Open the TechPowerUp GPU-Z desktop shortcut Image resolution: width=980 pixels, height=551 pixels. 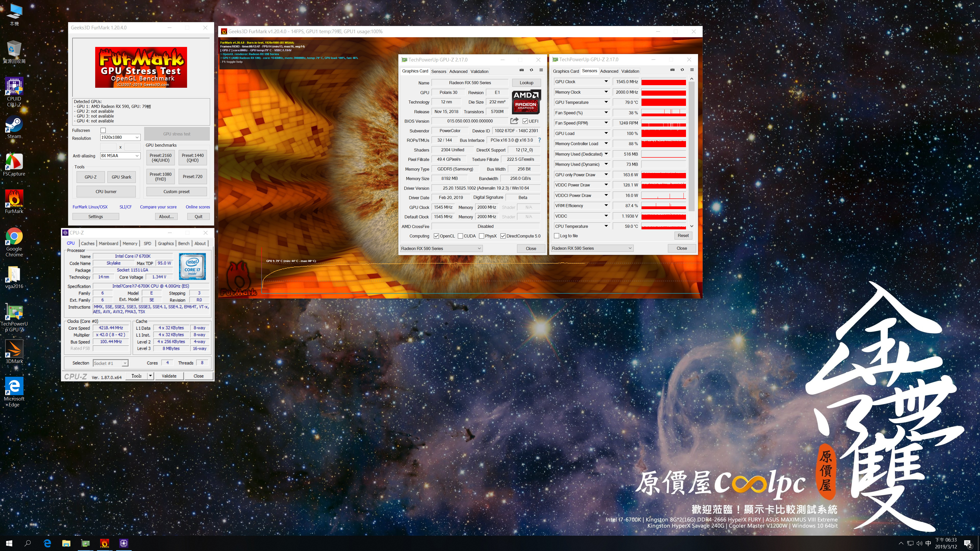point(14,318)
